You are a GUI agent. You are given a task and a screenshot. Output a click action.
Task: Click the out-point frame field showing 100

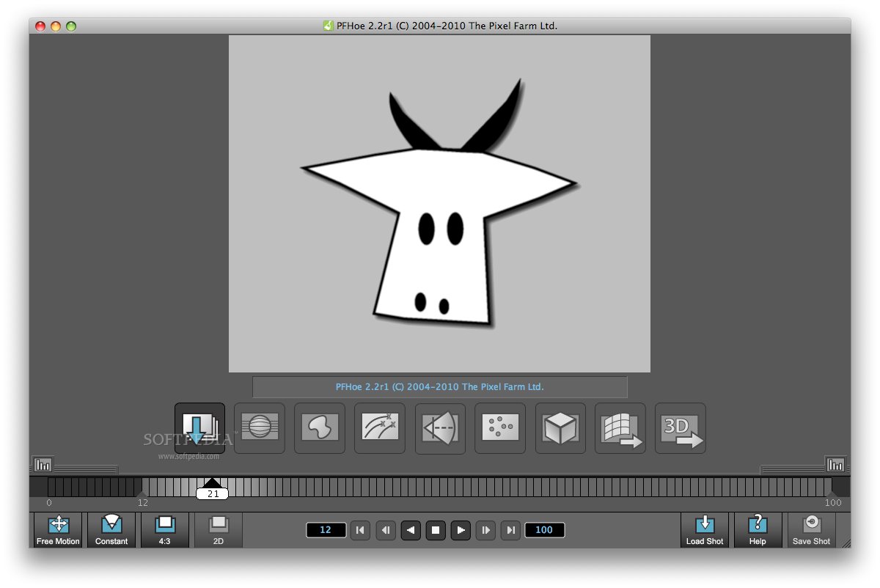(544, 530)
